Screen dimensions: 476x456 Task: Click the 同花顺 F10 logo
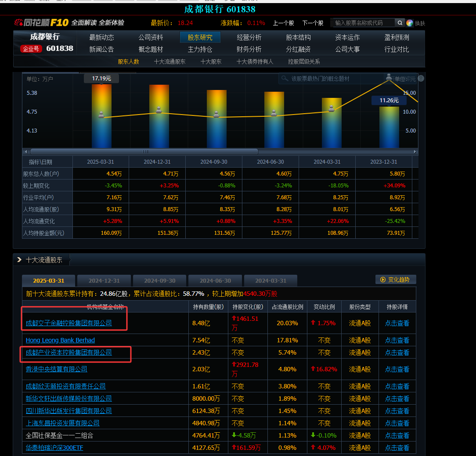pos(41,23)
